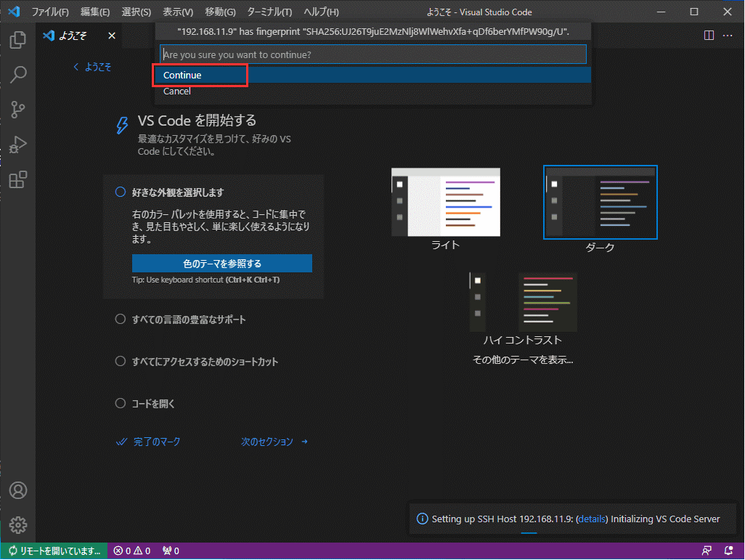Select the ハイ コントラスト theme thumbnail
This screenshot has width=745, height=560.
pyautogui.click(x=523, y=302)
